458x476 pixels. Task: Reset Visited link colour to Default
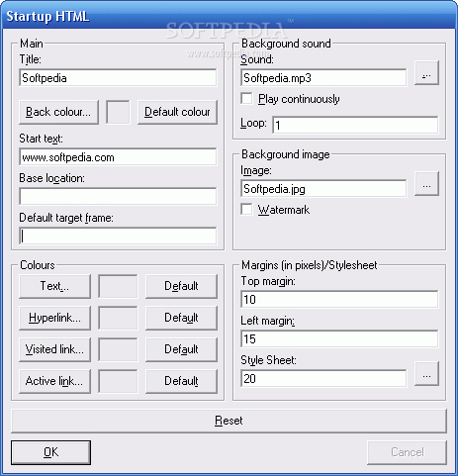tap(181, 349)
